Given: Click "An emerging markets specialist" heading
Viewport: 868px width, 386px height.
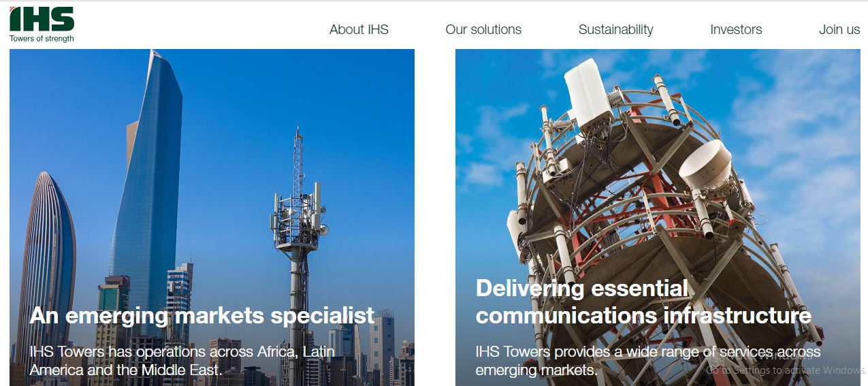Looking at the screenshot, I should tap(202, 315).
